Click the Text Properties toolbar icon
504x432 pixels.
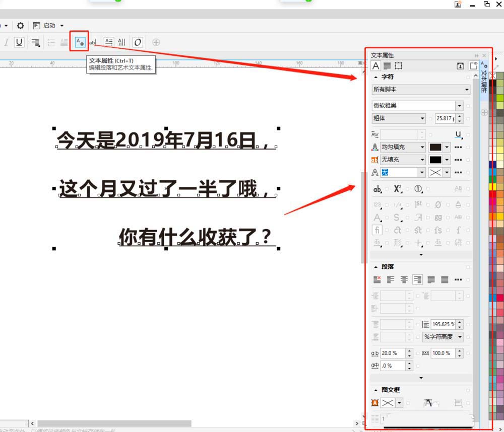click(x=79, y=42)
